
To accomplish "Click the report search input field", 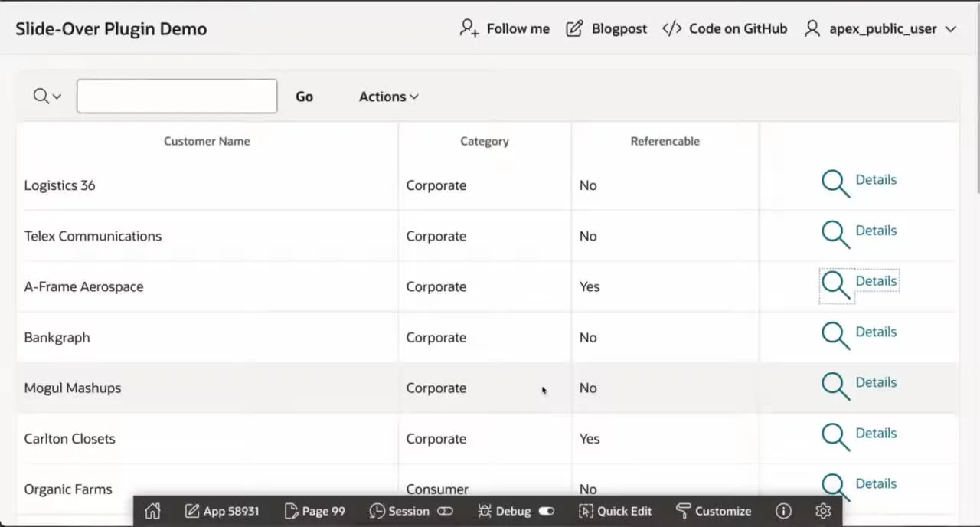I will pos(177,97).
